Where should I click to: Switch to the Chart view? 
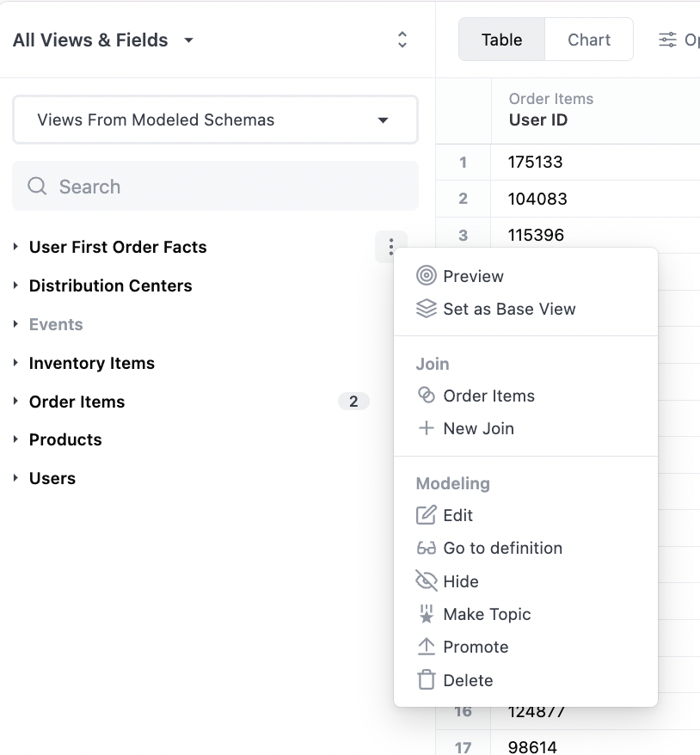pos(589,40)
